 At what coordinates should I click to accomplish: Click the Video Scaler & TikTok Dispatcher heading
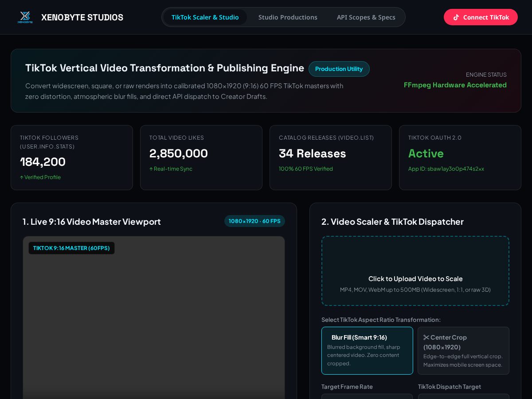(392, 222)
